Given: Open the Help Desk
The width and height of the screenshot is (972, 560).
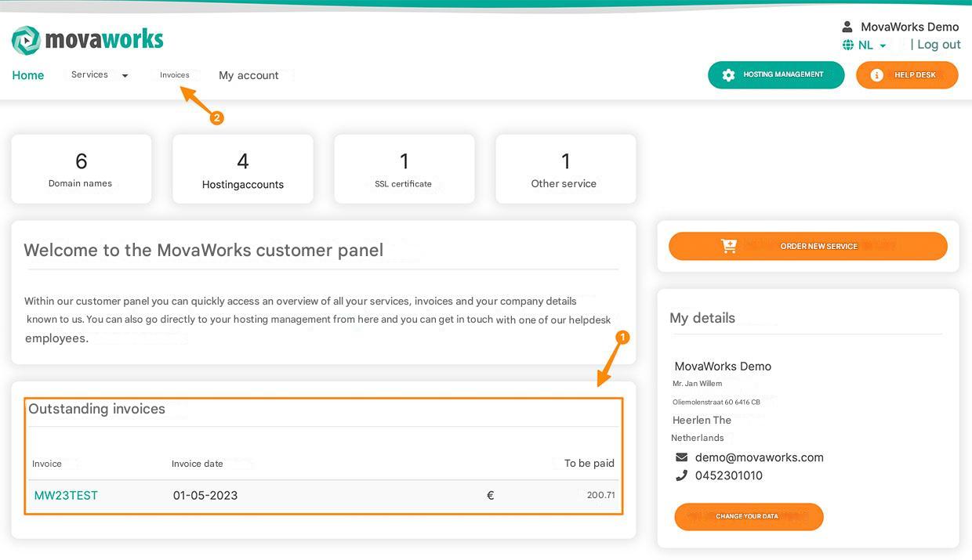Looking at the screenshot, I should (x=907, y=75).
